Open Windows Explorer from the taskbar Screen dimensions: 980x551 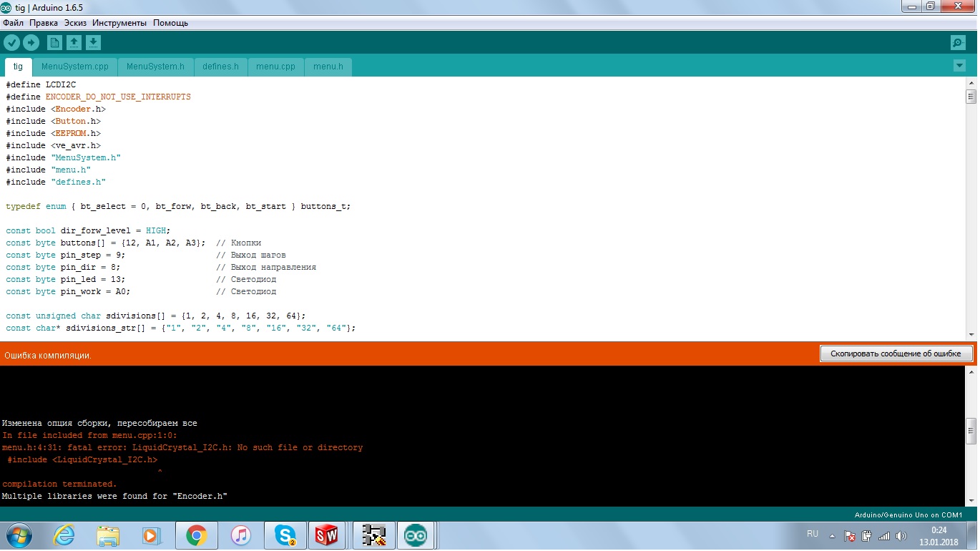(108, 535)
